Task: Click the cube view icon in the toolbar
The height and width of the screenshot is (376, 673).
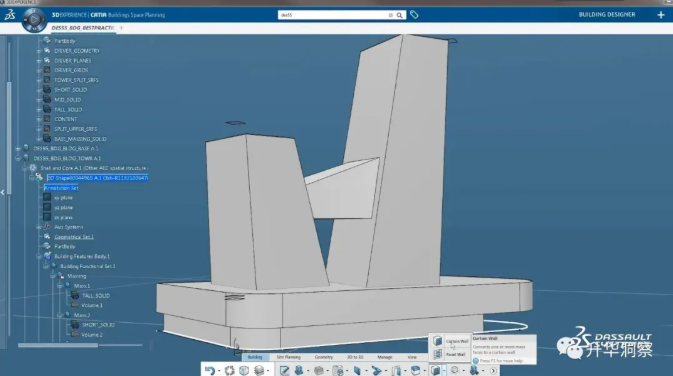Action: (244, 370)
